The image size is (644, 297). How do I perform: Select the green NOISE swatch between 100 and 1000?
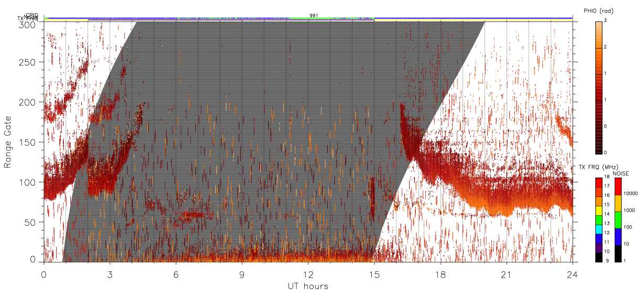coord(618,219)
